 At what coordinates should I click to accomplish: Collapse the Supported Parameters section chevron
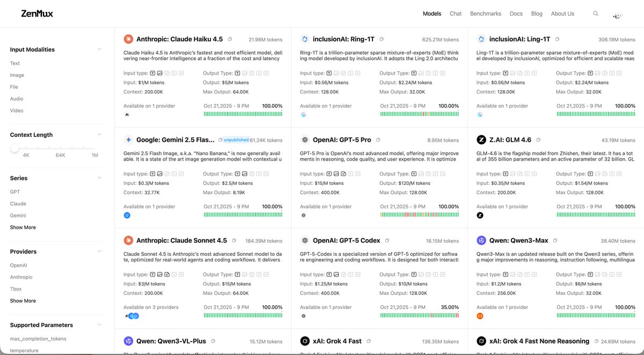pyautogui.click(x=99, y=325)
